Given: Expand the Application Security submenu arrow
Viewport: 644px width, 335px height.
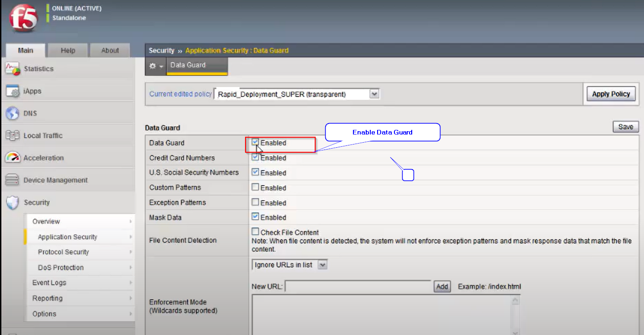Looking at the screenshot, I should coord(131,237).
